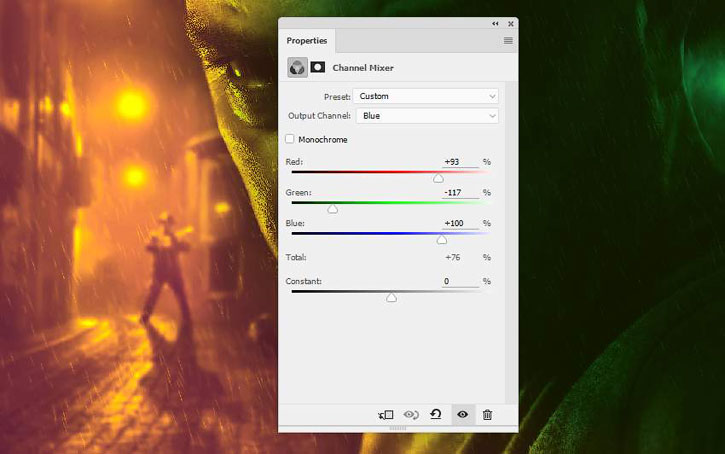Click the Red slider handle
The width and height of the screenshot is (725, 454).
pyautogui.click(x=438, y=178)
